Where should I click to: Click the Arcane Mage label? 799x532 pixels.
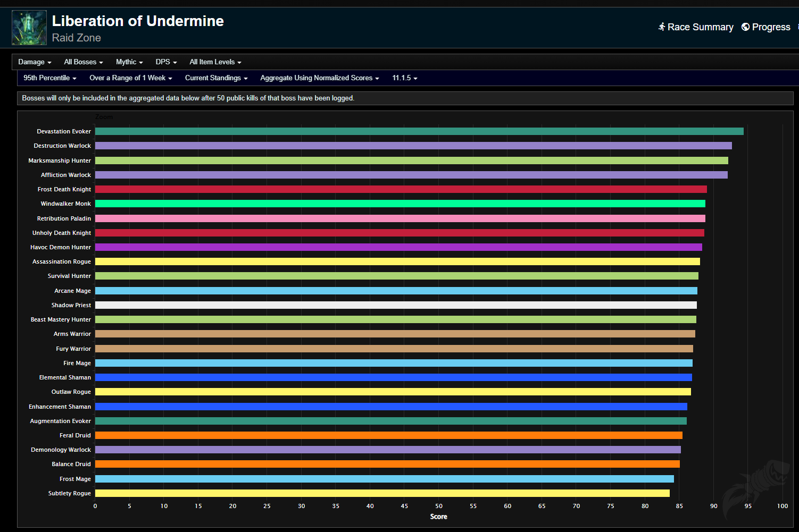72,291
